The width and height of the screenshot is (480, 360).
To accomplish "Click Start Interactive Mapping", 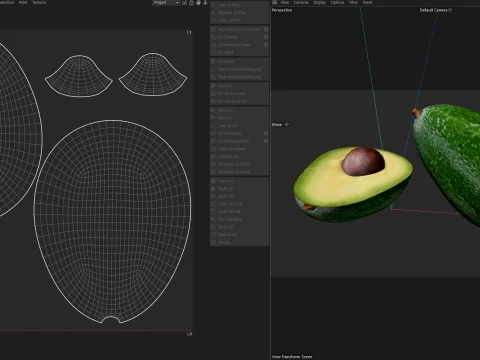I will click(x=239, y=69).
